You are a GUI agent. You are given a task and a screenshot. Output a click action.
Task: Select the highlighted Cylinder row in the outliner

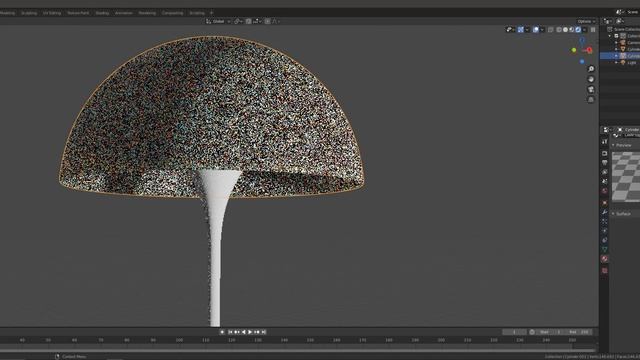pos(620,56)
